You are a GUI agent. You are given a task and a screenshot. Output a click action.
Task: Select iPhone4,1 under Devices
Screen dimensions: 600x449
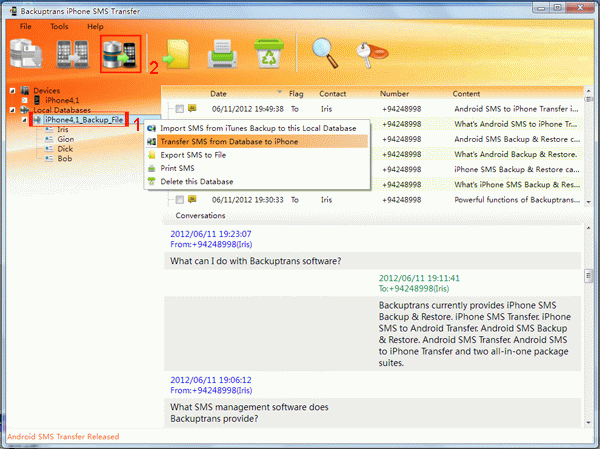click(x=62, y=100)
